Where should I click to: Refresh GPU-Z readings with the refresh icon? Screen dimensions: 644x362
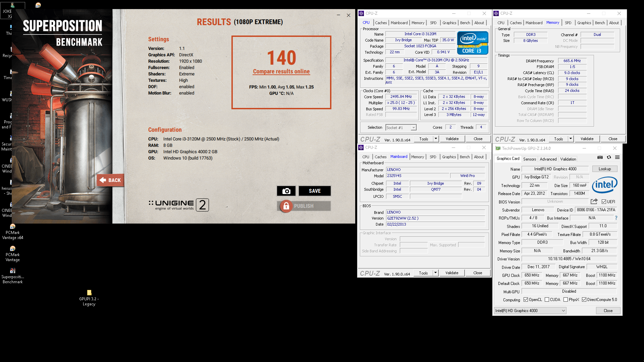pos(609,157)
